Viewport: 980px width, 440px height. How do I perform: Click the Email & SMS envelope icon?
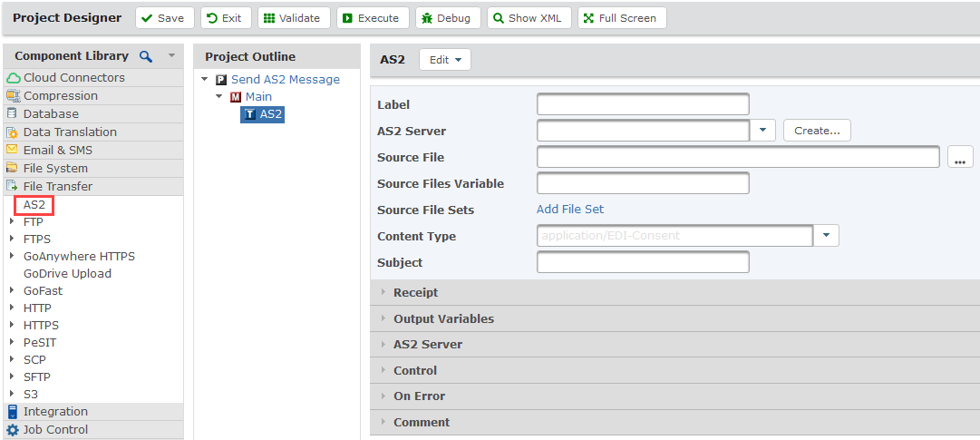pos(12,150)
